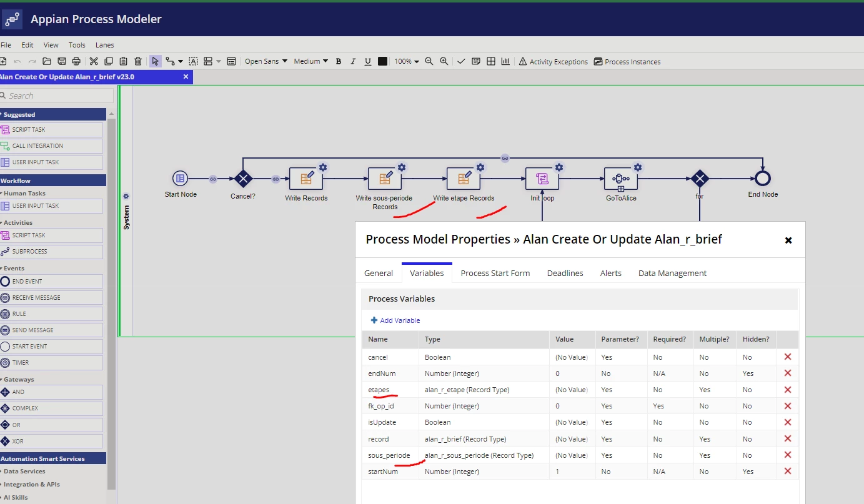Expand the lane layout dropdown arrow
Image resolution: width=864 pixels, height=504 pixels.
click(219, 61)
